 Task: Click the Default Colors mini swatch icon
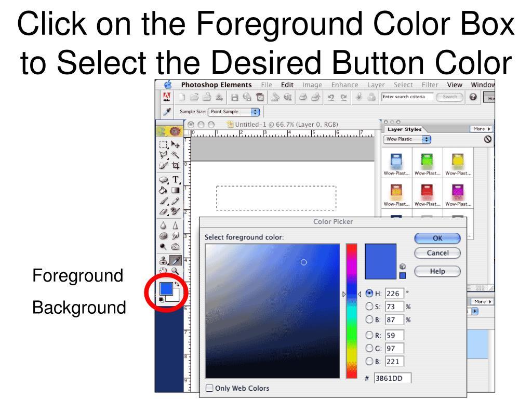(x=162, y=300)
